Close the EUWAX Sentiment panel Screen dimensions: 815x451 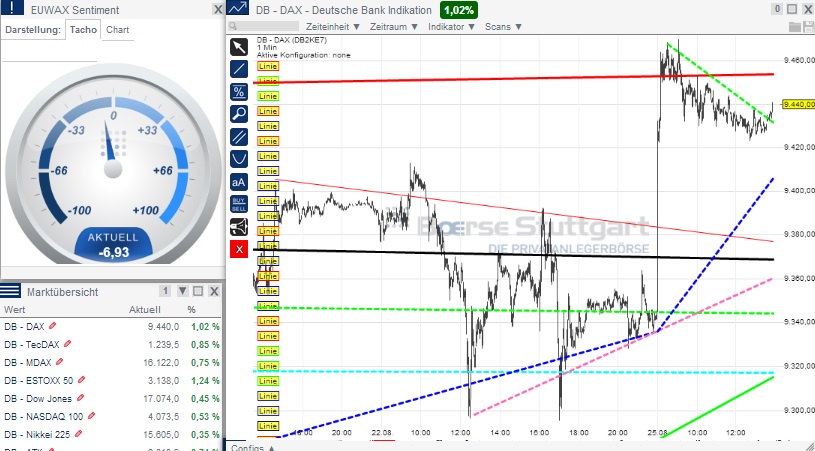218,9
